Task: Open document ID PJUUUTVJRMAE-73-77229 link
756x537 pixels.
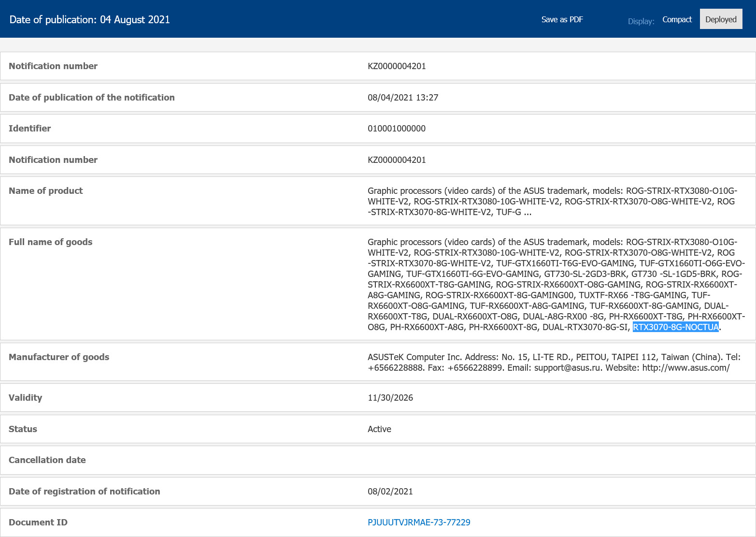Action: [419, 522]
